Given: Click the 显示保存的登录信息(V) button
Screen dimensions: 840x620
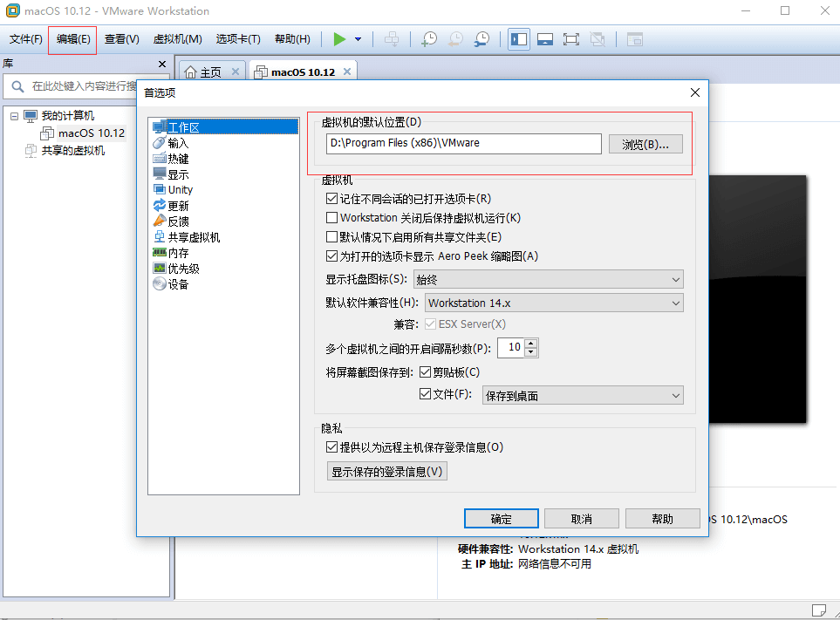Looking at the screenshot, I should [x=386, y=472].
